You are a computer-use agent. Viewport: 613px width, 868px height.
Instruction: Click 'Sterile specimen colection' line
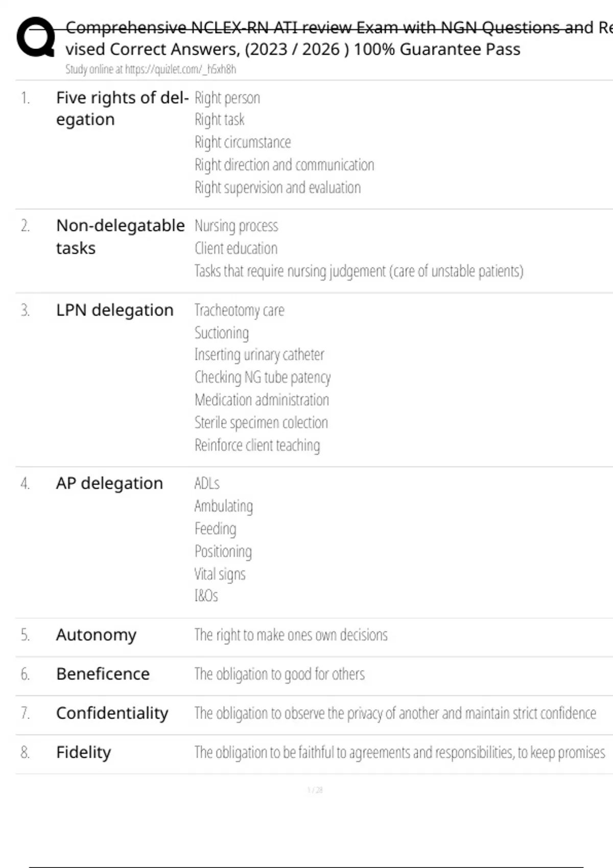coord(261,423)
